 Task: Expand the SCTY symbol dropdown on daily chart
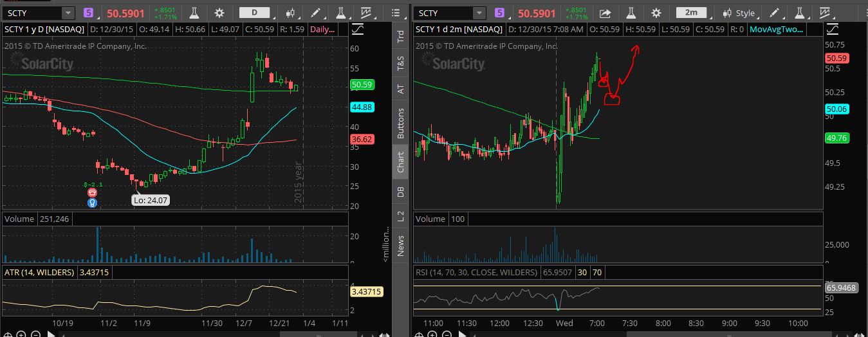click(x=68, y=13)
